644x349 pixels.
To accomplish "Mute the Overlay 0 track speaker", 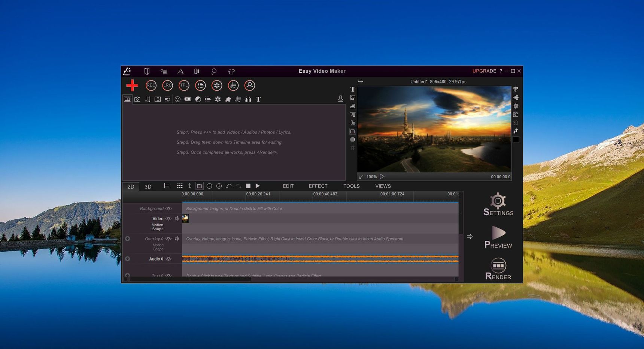I will (177, 239).
